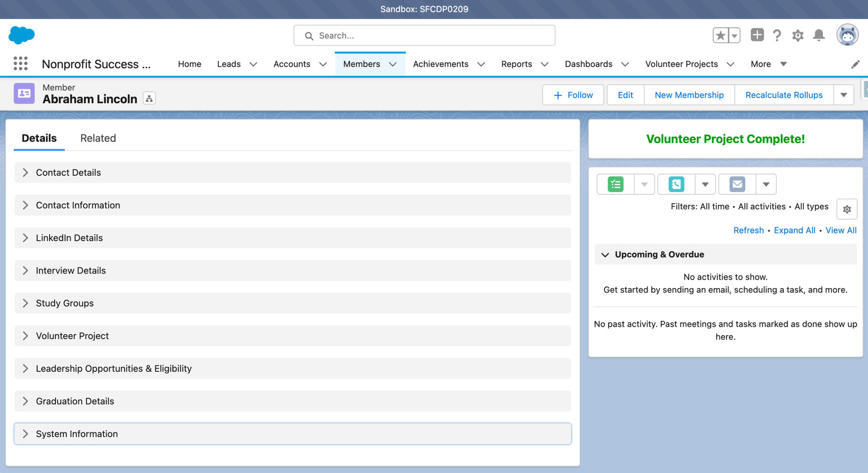View the record hierarchy icon beside Abraham Lincoln
Viewport: 868px width, 473px height.
[149, 98]
